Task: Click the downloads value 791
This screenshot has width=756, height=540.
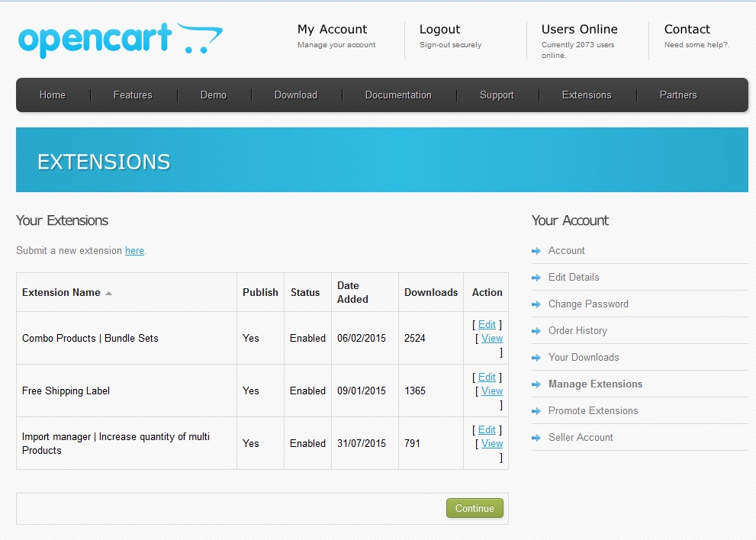Action: pyautogui.click(x=412, y=444)
